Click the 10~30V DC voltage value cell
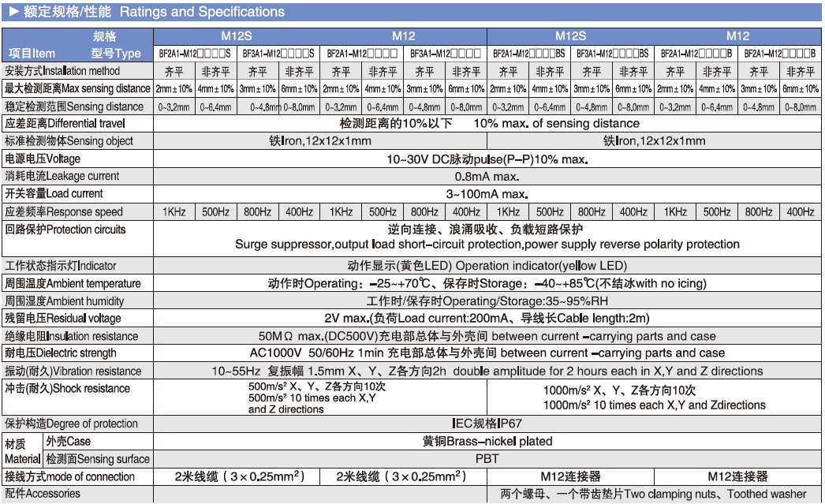825x504 pixels. (487, 159)
